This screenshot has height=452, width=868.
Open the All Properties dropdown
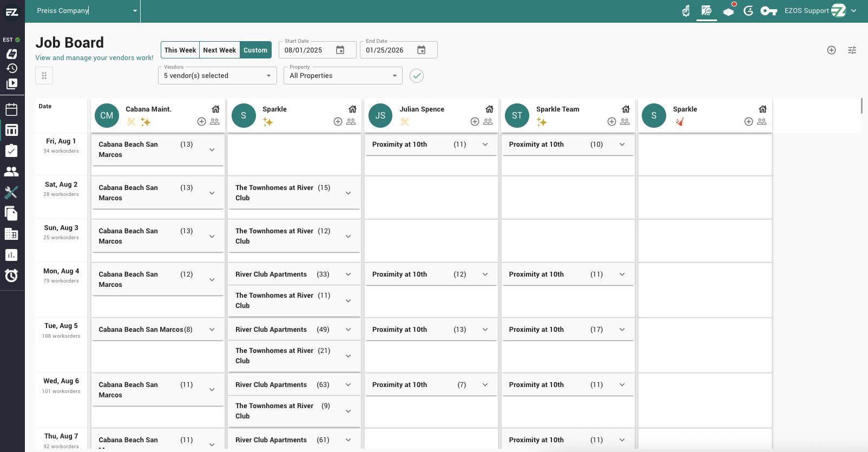(343, 76)
